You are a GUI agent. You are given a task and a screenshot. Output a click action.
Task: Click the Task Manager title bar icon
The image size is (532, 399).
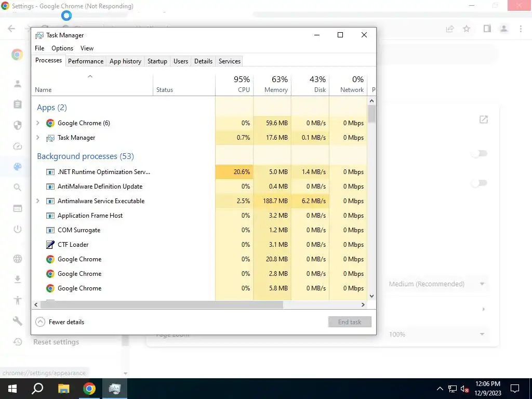(39, 35)
